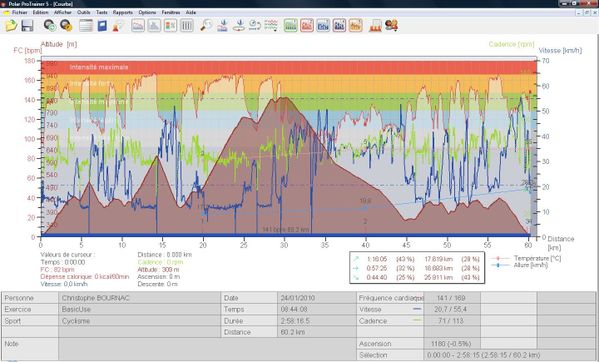Click the downhill row 0:44:40 in summary box

[x=417, y=278]
